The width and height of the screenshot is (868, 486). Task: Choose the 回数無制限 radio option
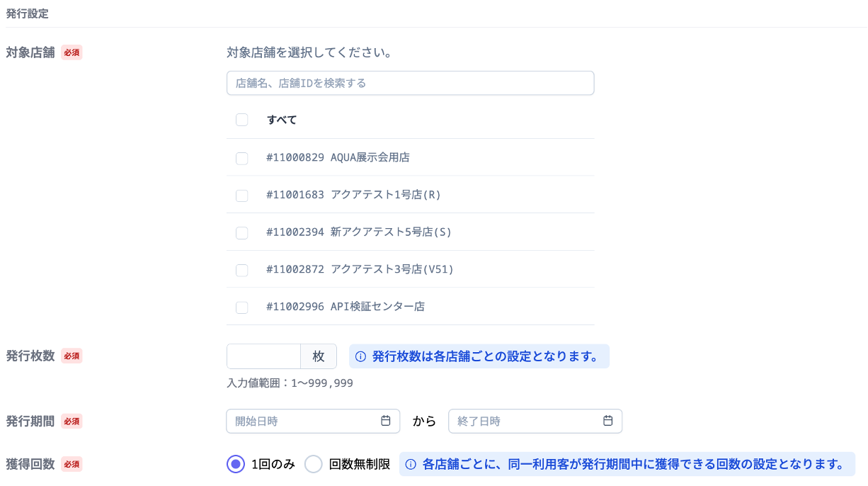[x=314, y=465]
